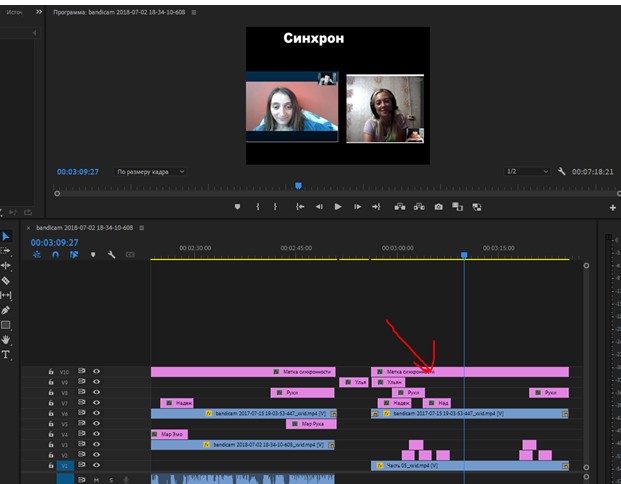621x484 pixels.
Task: Go to In point
Action: click(x=300, y=207)
